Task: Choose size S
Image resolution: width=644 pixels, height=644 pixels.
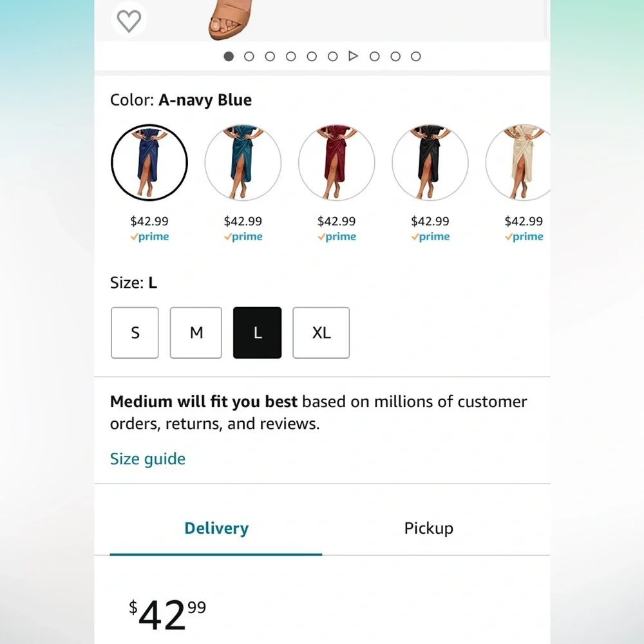Action: tap(135, 333)
